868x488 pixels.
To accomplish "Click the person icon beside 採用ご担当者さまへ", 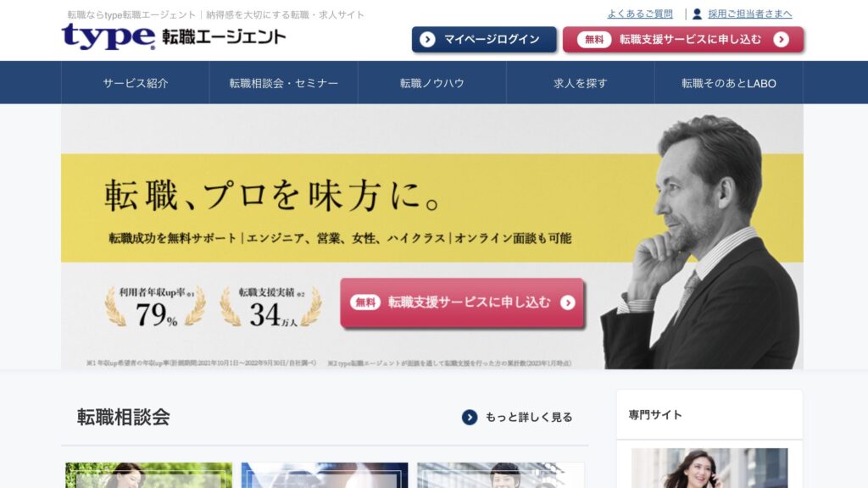I will (x=697, y=14).
